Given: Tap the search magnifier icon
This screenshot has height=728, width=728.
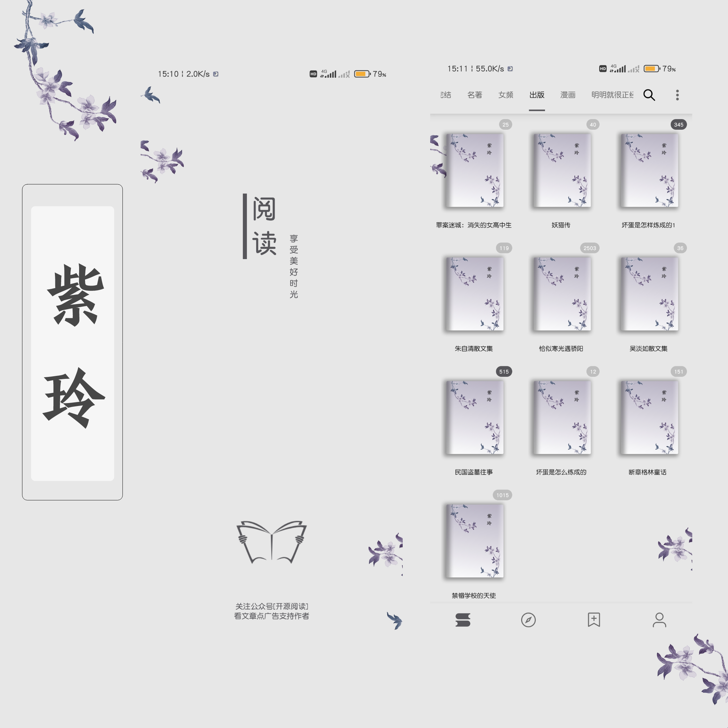Looking at the screenshot, I should 649,95.
